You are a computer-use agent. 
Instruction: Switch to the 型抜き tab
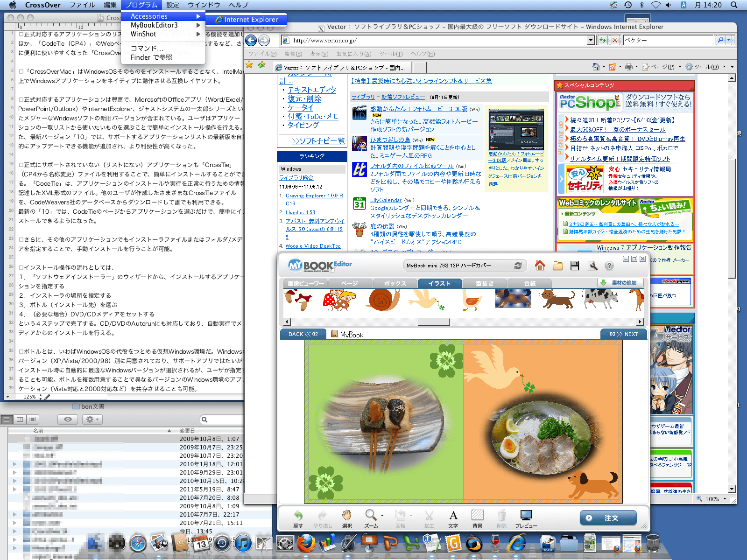[485, 283]
